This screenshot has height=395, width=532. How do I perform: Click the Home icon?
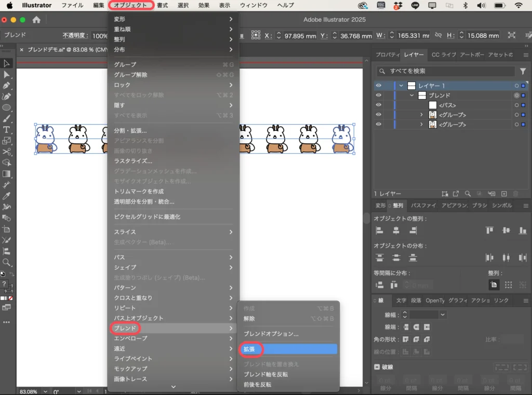pyautogui.click(x=36, y=20)
